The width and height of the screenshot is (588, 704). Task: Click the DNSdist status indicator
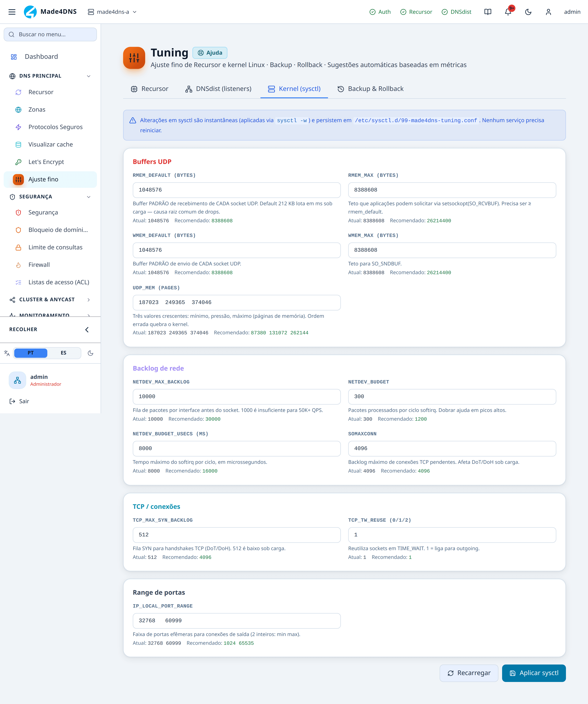click(x=456, y=12)
